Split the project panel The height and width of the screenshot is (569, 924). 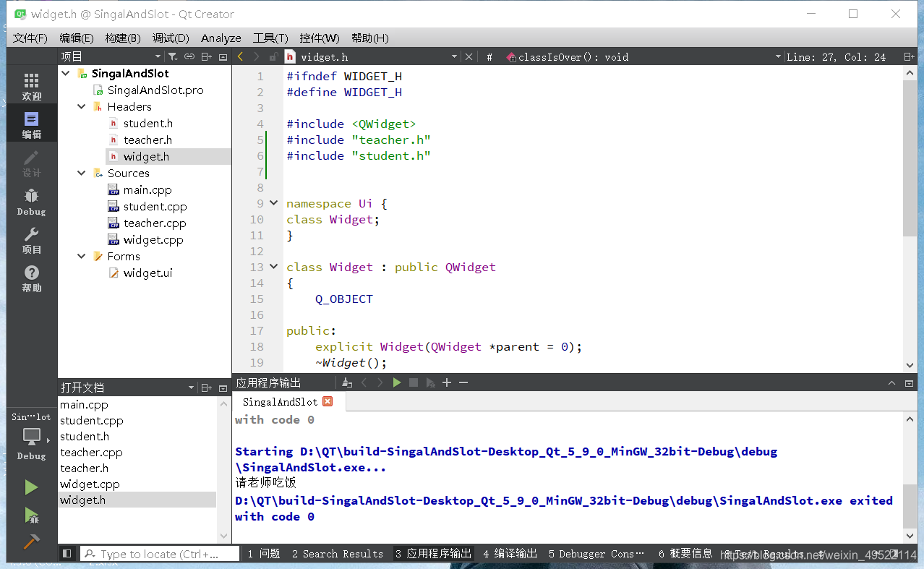[x=207, y=56]
